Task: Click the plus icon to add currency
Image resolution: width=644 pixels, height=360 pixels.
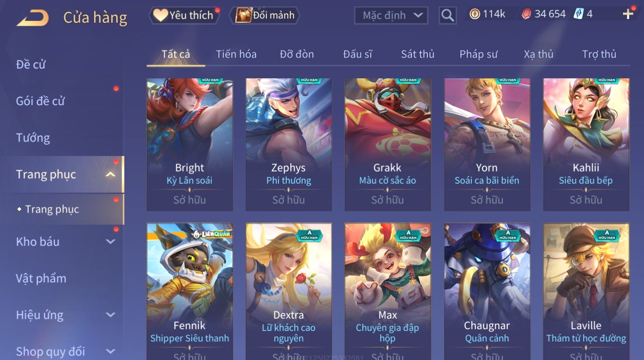Action: pos(628,14)
